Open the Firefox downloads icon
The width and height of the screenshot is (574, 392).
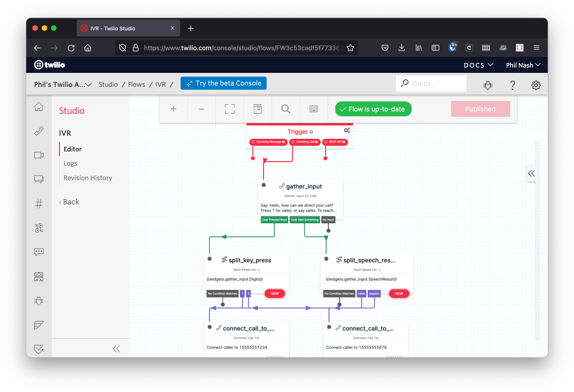click(402, 48)
